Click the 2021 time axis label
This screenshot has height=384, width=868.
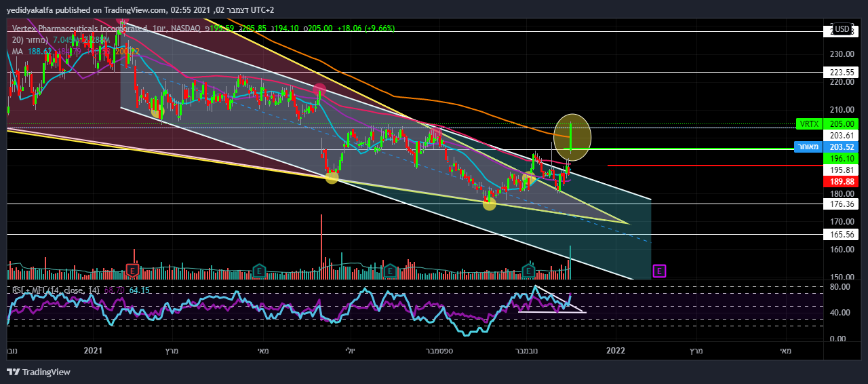tap(93, 351)
